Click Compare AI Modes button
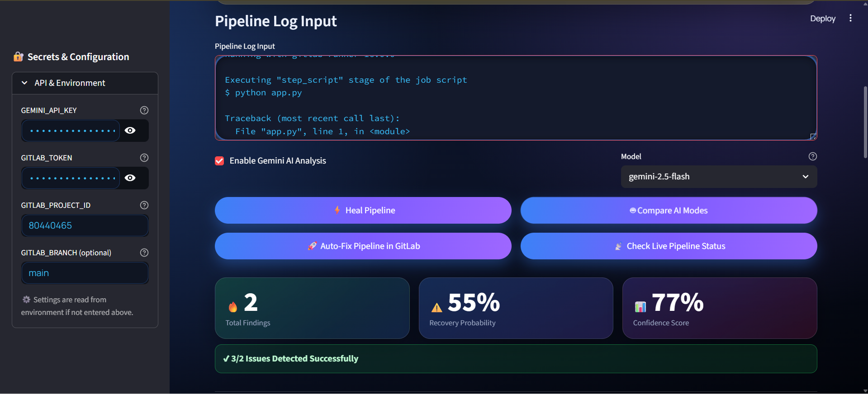 [669, 211]
